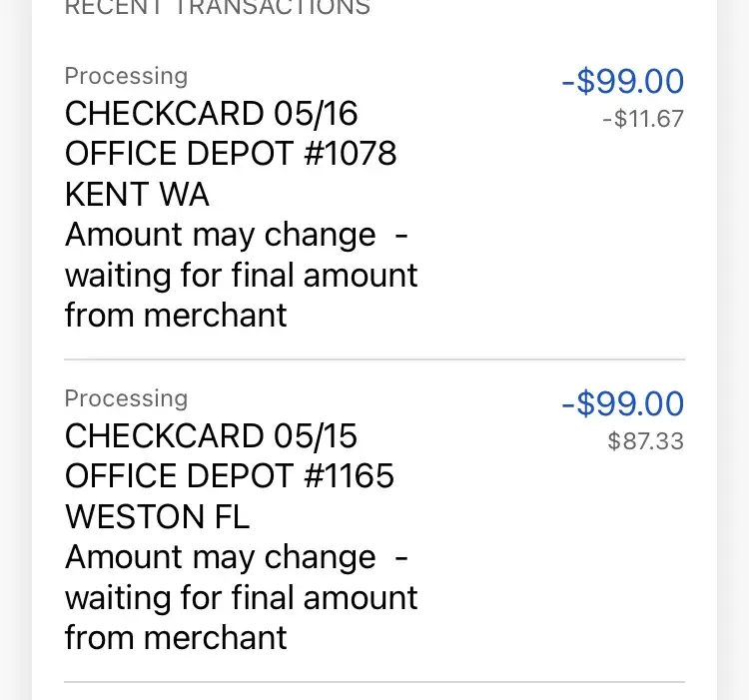This screenshot has height=700, width=749.
Task: Click the RECENT TRANSACTIONS section header
Action: coord(217,8)
